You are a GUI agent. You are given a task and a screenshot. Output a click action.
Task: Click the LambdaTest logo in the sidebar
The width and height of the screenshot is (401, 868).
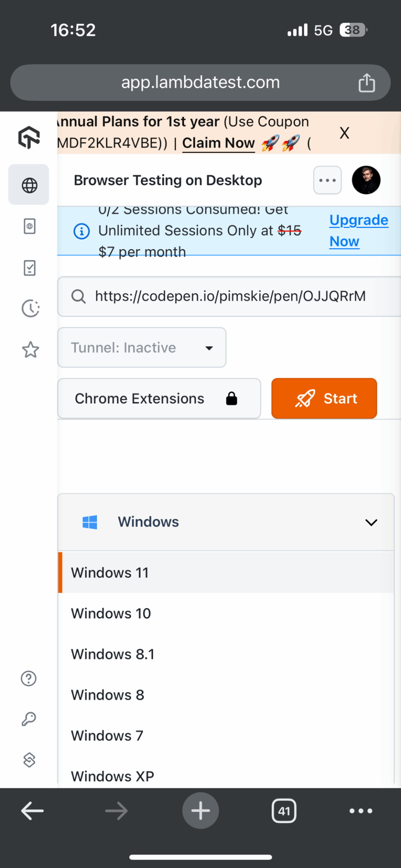[x=29, y=137]
